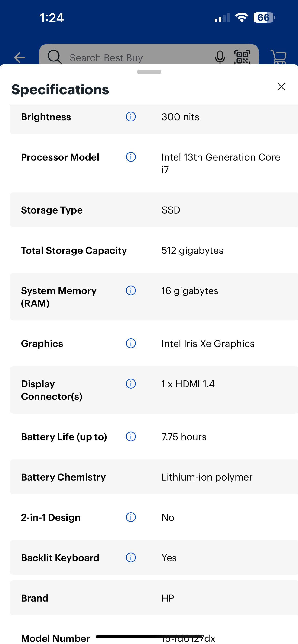Tap the back arrow icon
The height and width of the screenshot is (644, 298).
[19, 58]
